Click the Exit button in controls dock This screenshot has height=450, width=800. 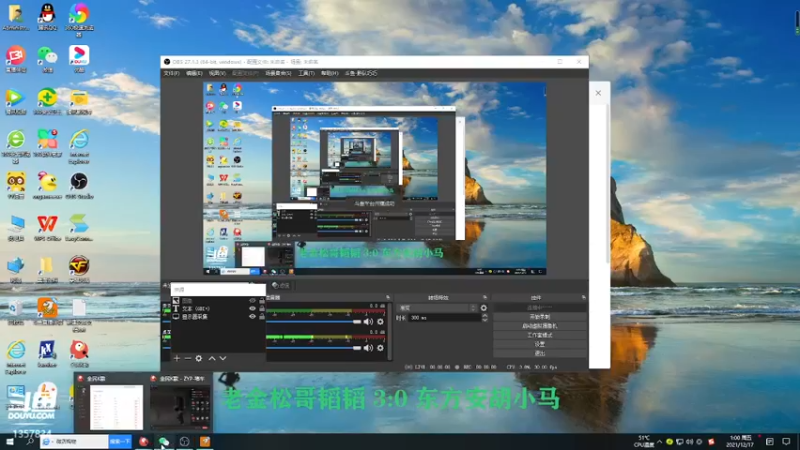(x=540, y=353)
